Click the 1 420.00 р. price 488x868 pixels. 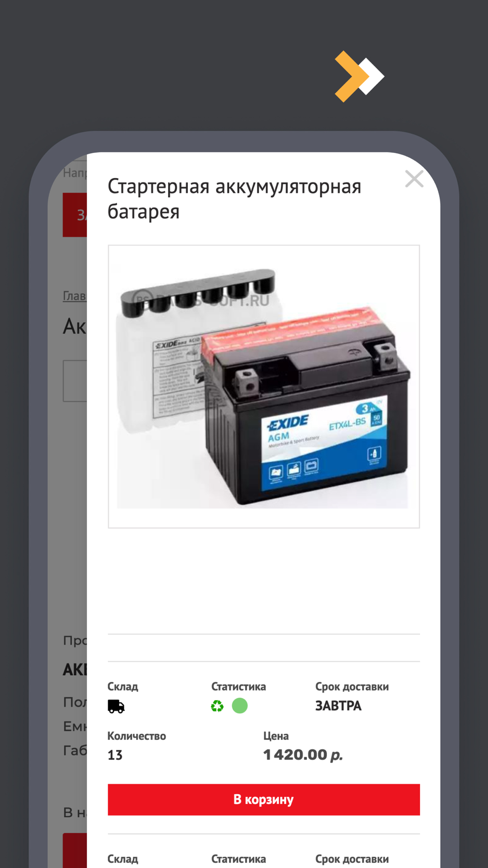point(303,755)
